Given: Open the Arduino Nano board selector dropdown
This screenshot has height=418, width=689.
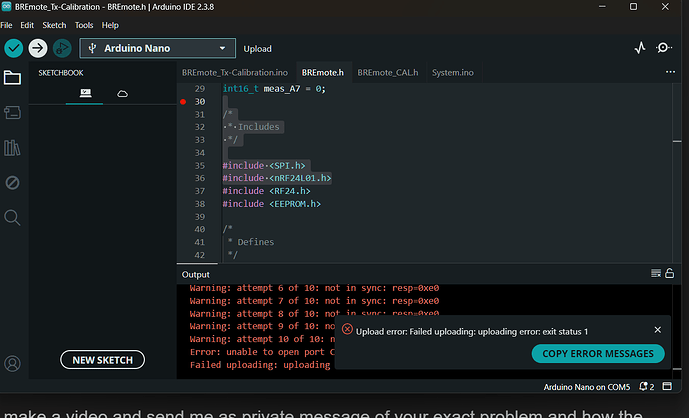Looking at the screenshot, I should [x=157, y=48].
